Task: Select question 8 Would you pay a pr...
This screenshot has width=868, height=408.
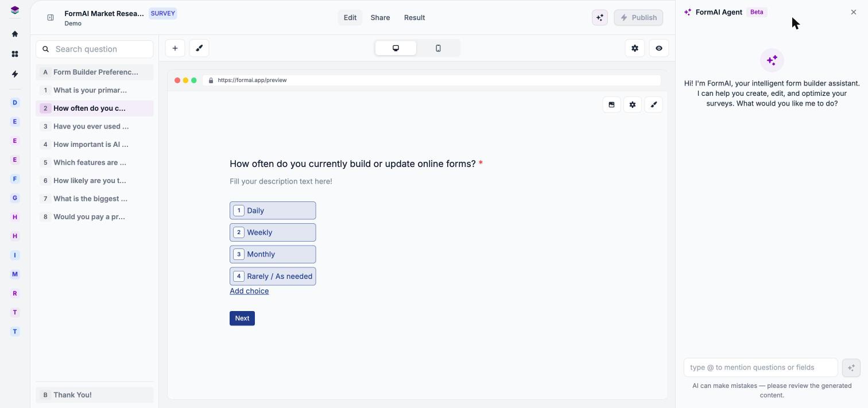Action: [x=95, y=217]
